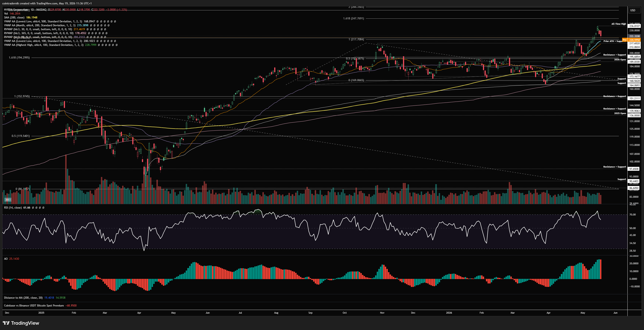Screen dimensions: 644x330
Task: Click the AO indicator legend
Action: pyautogui.click(x=12, y=259)
